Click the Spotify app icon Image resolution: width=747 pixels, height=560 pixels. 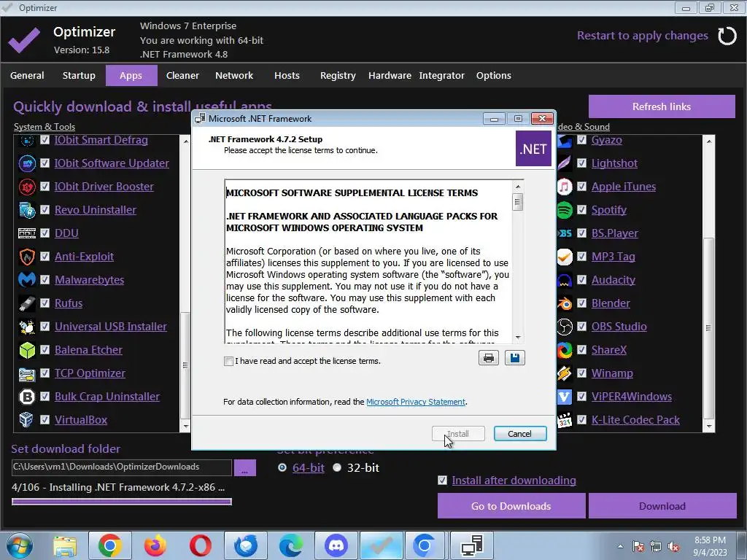pyautogui.click(x=565, y=210)
